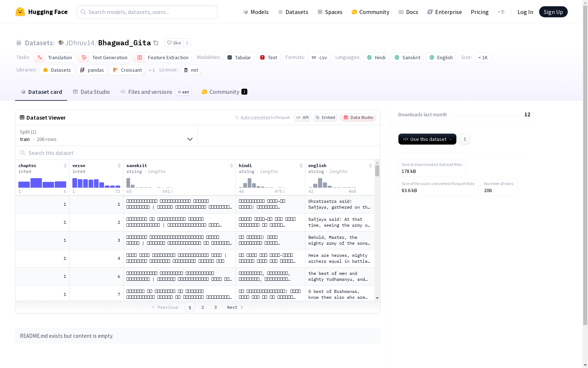The height and width of the screenshot is (368, 588).
Task: Open the Use this dataset dropdown
Action: 427,139
